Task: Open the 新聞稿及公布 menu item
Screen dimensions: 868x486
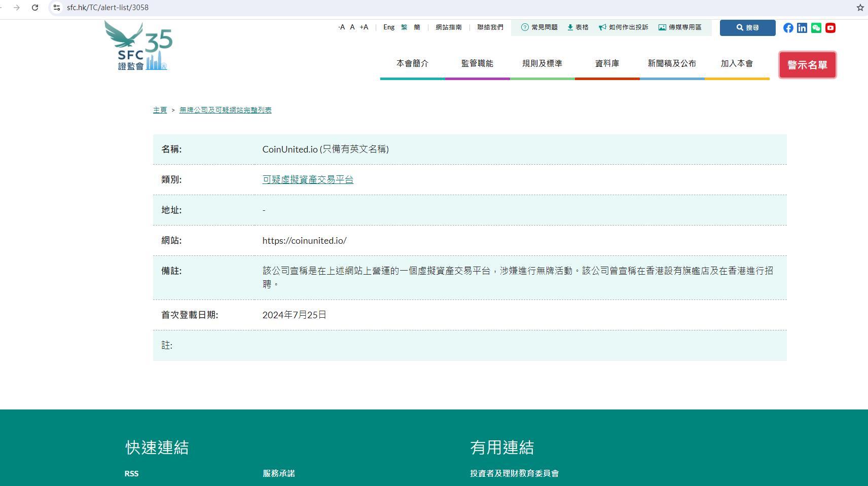Action: 672,63
